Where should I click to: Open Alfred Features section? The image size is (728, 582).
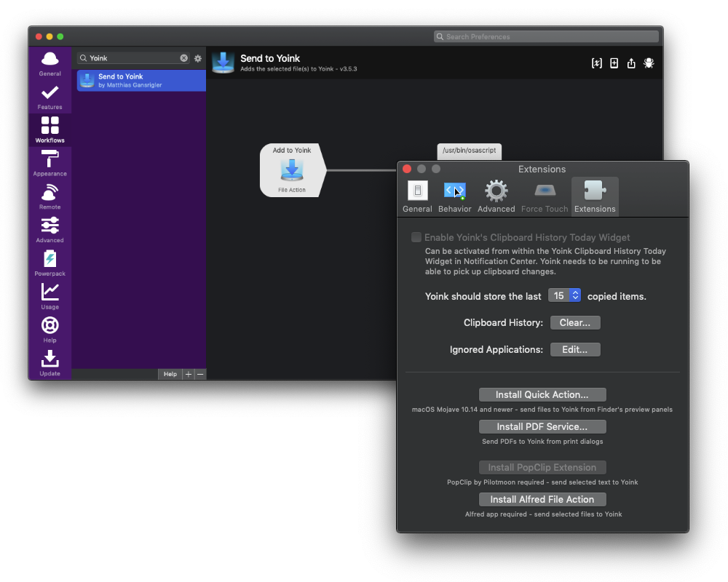tap(50, 97)
